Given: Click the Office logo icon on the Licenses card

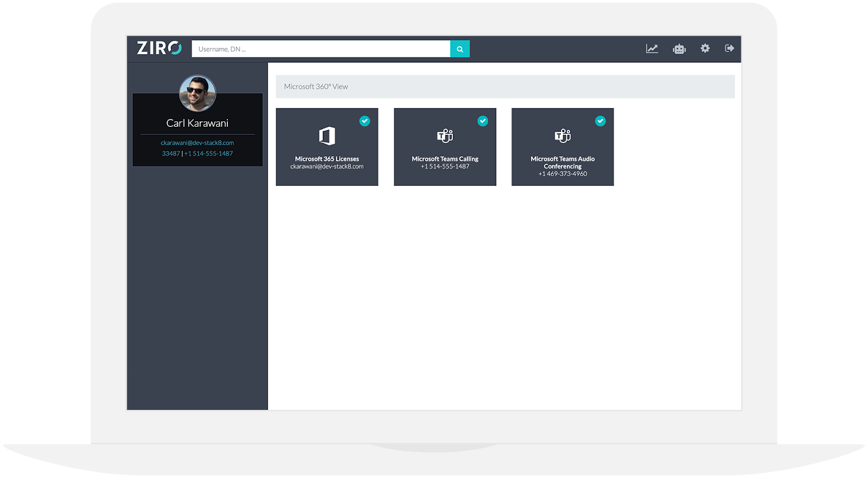Looking at the screenshot, I should pyautogui.click(x=327, y=135).
